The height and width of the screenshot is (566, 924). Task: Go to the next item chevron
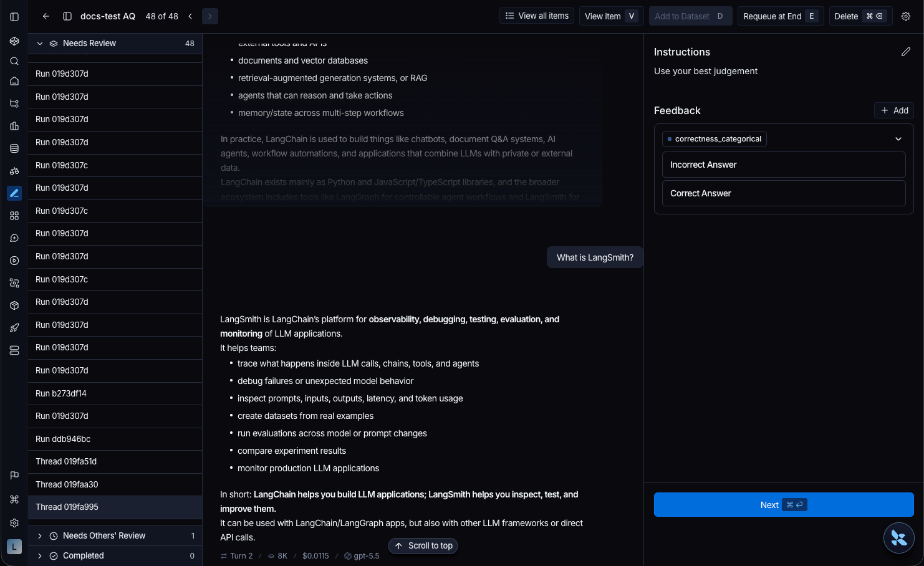coord(210,16)
